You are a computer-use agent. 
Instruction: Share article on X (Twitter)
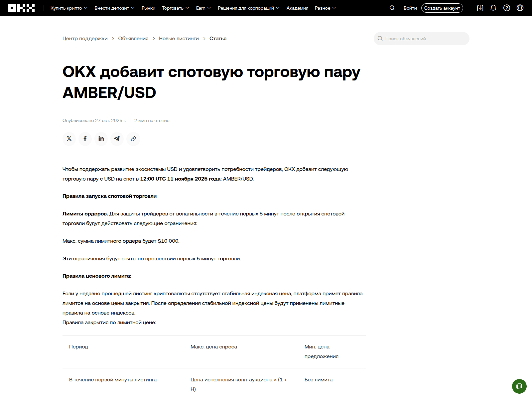click(69, 139)
